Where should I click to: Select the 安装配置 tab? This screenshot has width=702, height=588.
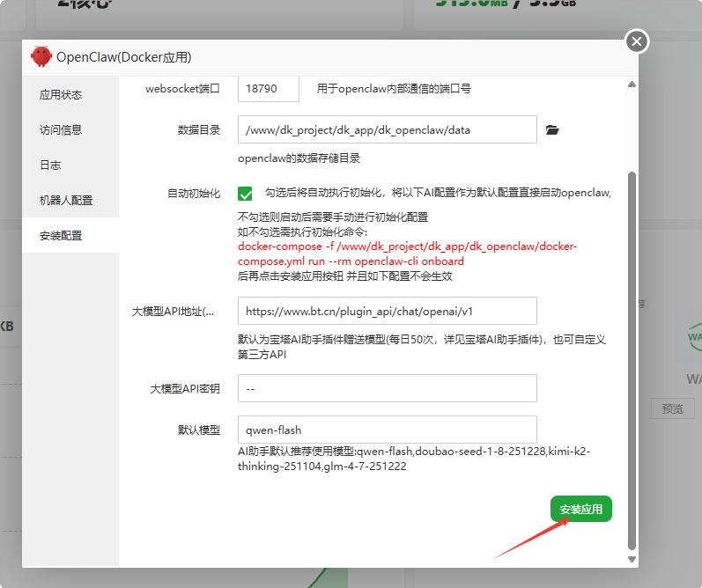[61, 236]
